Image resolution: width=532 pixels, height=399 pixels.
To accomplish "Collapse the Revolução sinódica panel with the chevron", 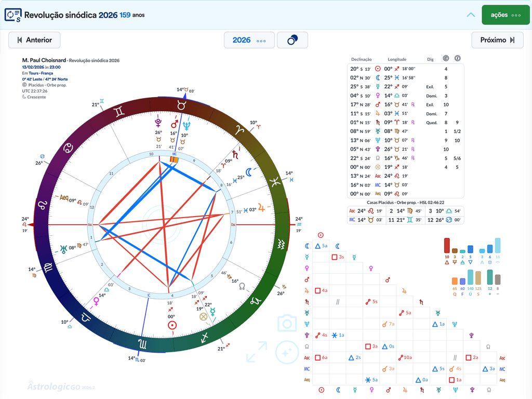I will point(471,15).
